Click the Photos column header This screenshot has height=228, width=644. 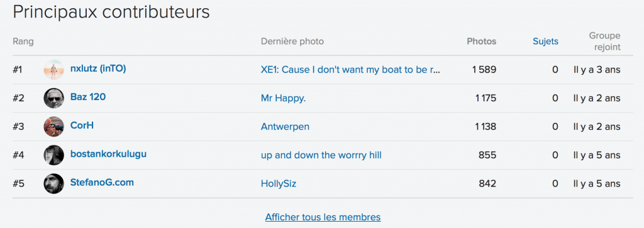point(481,41)
